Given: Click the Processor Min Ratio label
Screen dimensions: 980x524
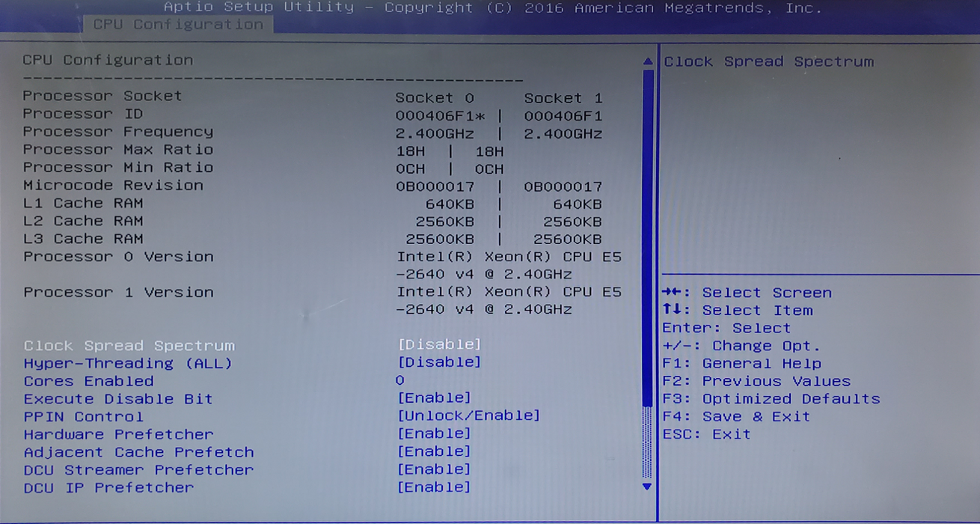Looking at the screenshot, I should [117, 168].
